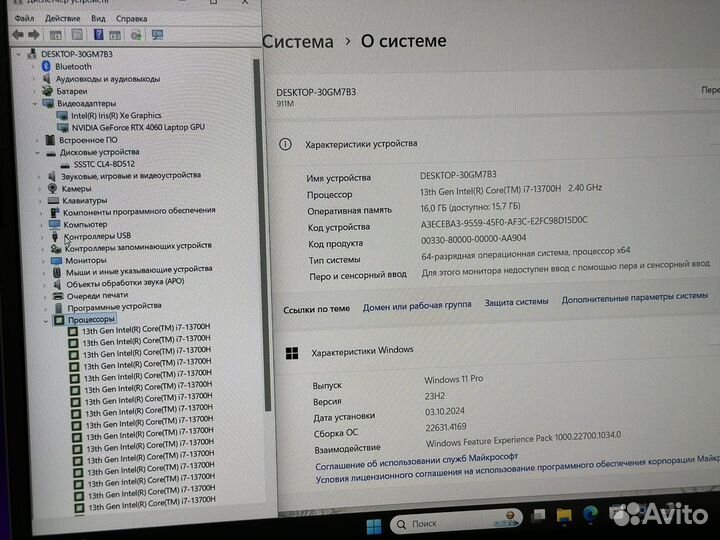Viewport: 720px width, 540px height.
Task: Click the 23H2 version value
Action: (x=434, y=396)
